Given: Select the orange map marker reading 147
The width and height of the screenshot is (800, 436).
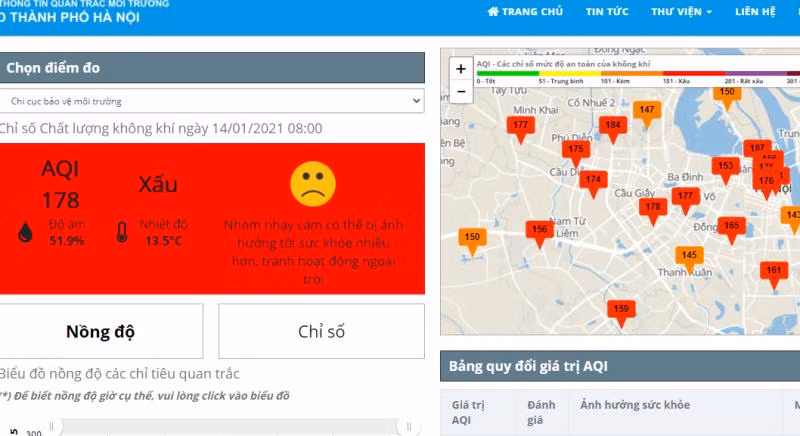Looking at the screenshot, I should click(x=647, y=111).
